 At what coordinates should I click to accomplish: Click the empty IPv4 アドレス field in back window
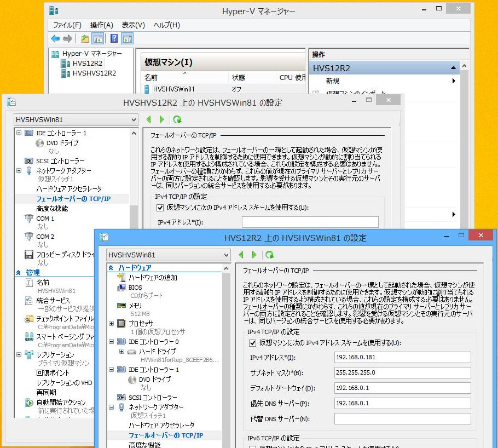310,222
